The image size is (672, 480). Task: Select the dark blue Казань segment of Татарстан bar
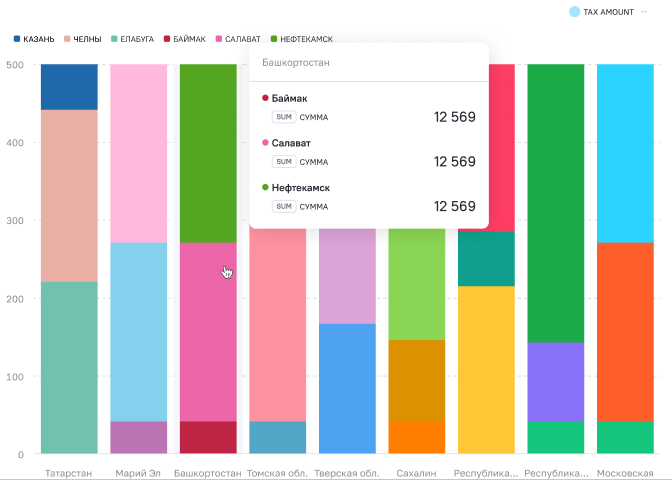(x=69, y=87)
